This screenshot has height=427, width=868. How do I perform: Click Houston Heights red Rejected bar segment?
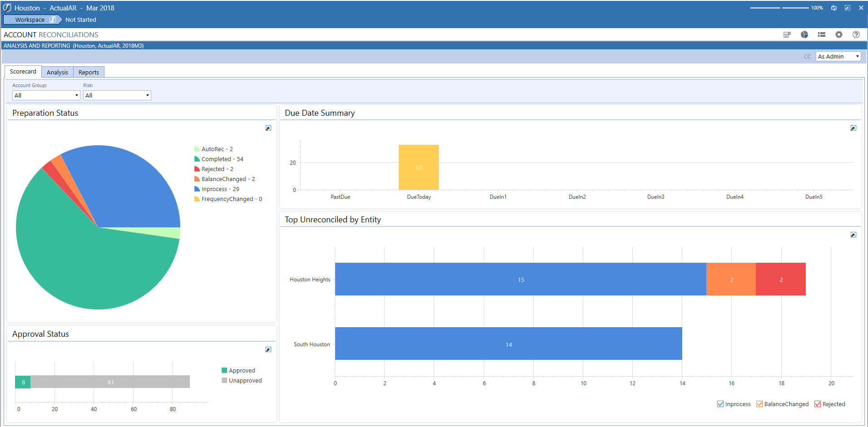(x=781, y=279)
